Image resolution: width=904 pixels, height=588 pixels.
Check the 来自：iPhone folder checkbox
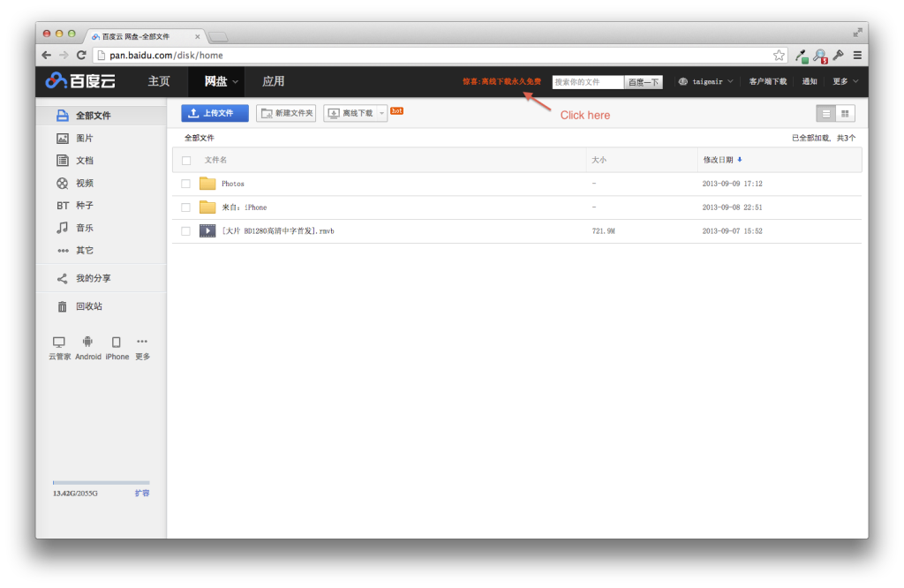point(185,207)
